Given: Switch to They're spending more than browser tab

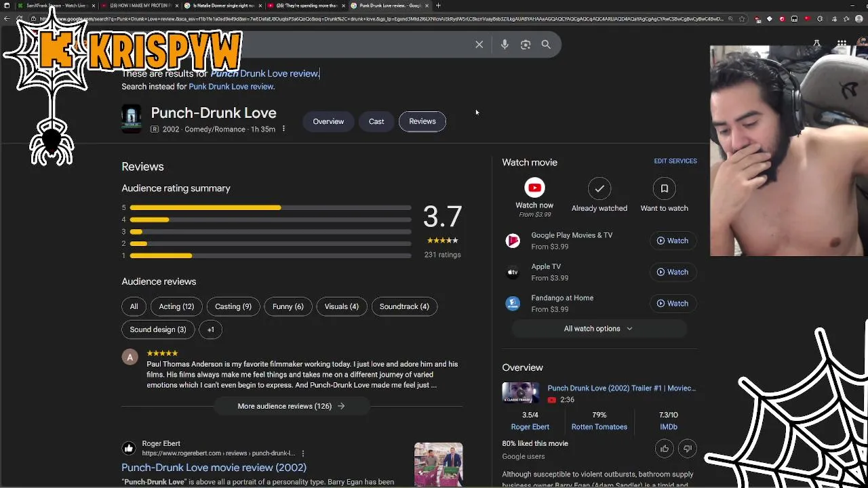Looking at the screenshot, I should pyautogui.click(x=306, y=5).
